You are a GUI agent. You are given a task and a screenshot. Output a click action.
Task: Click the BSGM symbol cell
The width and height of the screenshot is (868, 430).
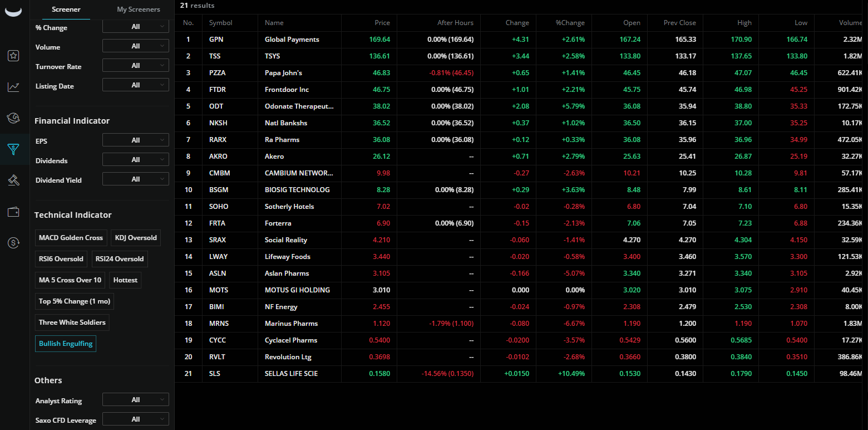pos(219,190)
